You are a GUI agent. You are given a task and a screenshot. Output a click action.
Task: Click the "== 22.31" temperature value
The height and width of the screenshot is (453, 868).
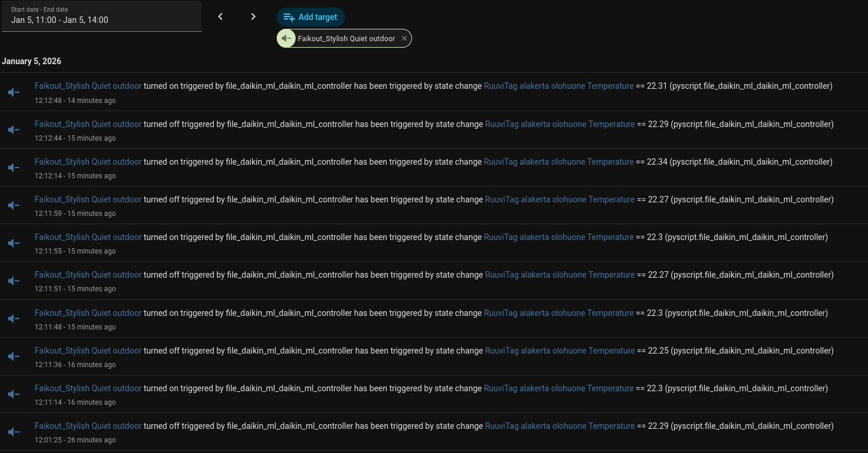[652, 86]
